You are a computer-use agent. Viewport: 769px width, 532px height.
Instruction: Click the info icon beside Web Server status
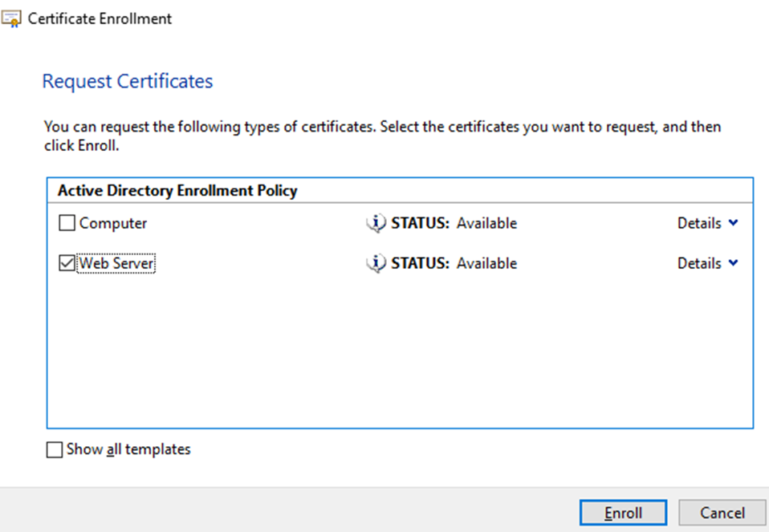pos(376,264)
